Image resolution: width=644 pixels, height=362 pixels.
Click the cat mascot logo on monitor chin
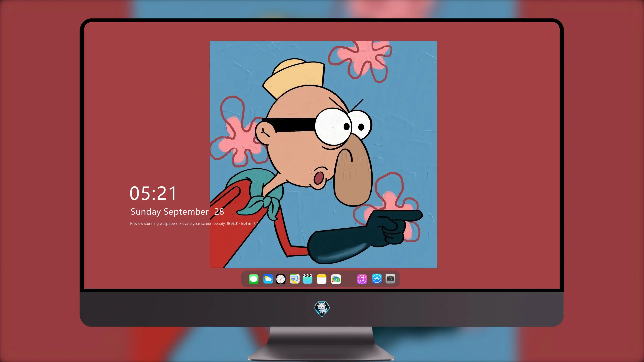point(322,309)
